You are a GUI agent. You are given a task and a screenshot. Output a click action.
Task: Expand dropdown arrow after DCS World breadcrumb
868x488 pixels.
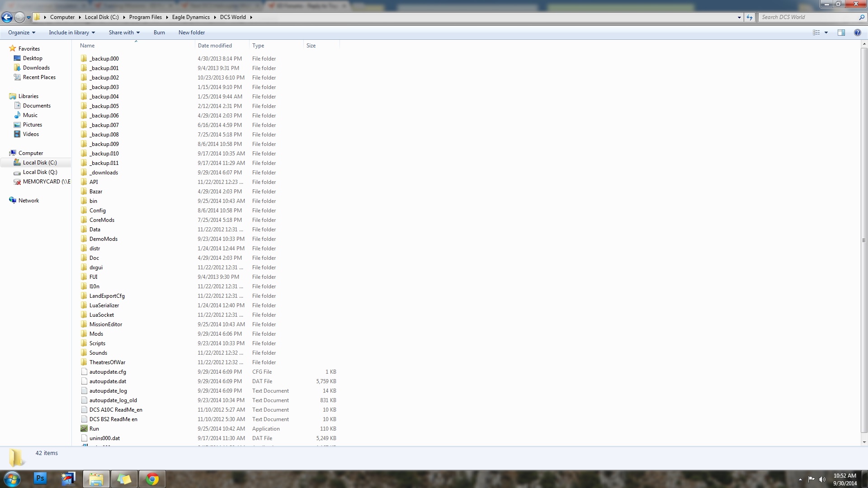click(x=251, y=17)
